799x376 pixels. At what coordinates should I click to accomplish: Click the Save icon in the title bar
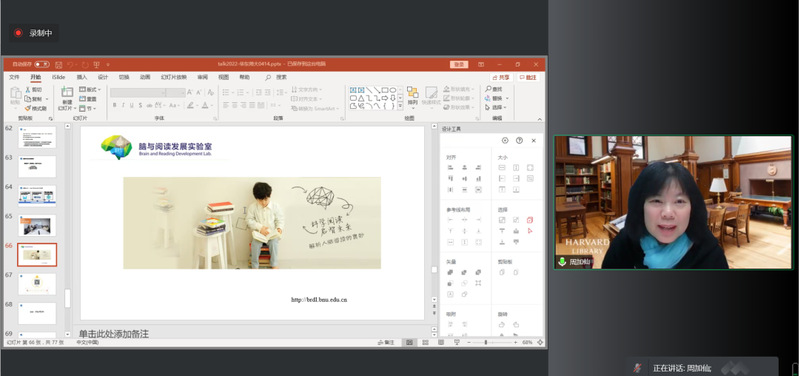[x=59, y=65]
